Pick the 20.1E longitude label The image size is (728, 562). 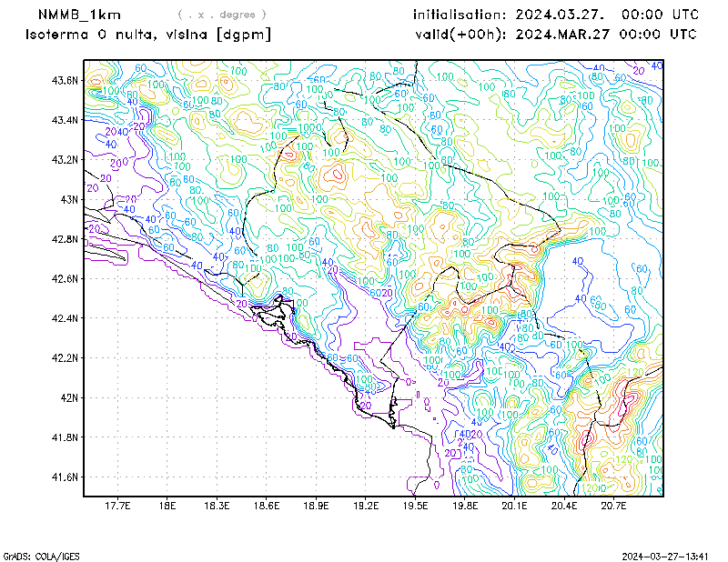(514, 506)
